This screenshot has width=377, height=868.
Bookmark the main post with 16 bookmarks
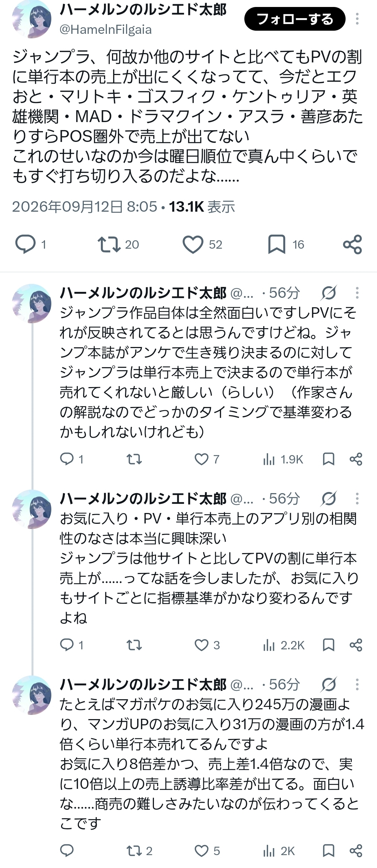coord(286,244)
